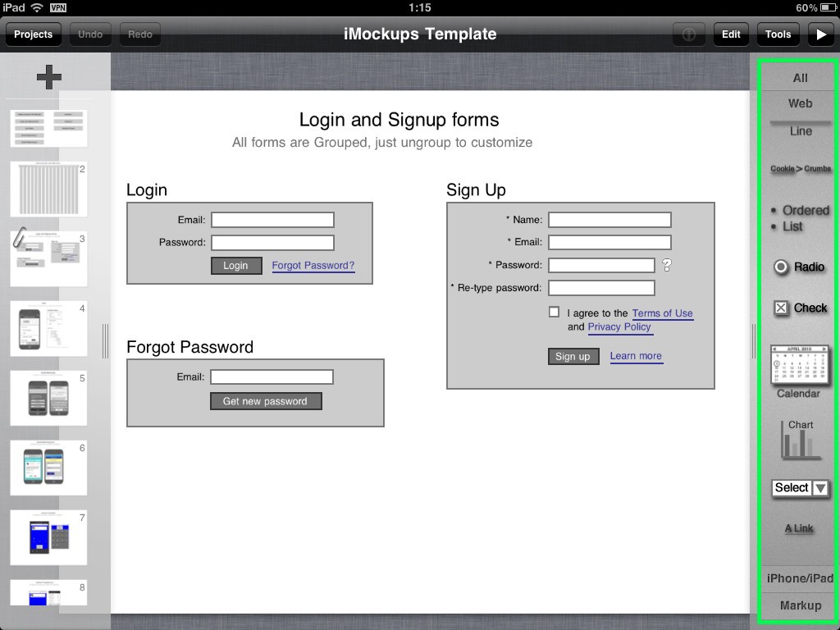The image size is (840, 630).
Task: Tap the plus icon to add page
Action: (x=48, y=78)
